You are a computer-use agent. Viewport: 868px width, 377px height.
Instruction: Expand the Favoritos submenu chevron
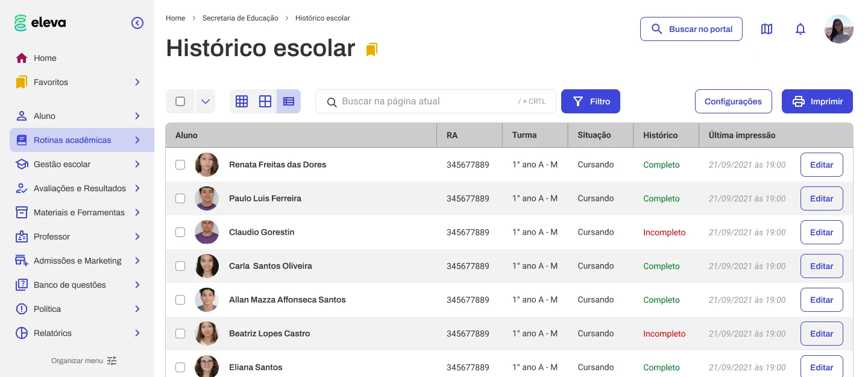tap(137, 82)
